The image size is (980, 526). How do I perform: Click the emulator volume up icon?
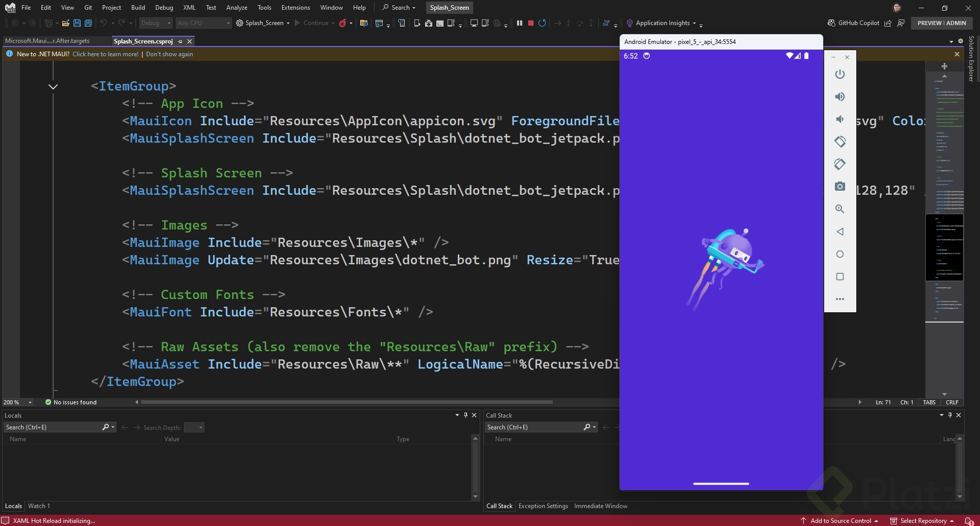tap(839, 97)
